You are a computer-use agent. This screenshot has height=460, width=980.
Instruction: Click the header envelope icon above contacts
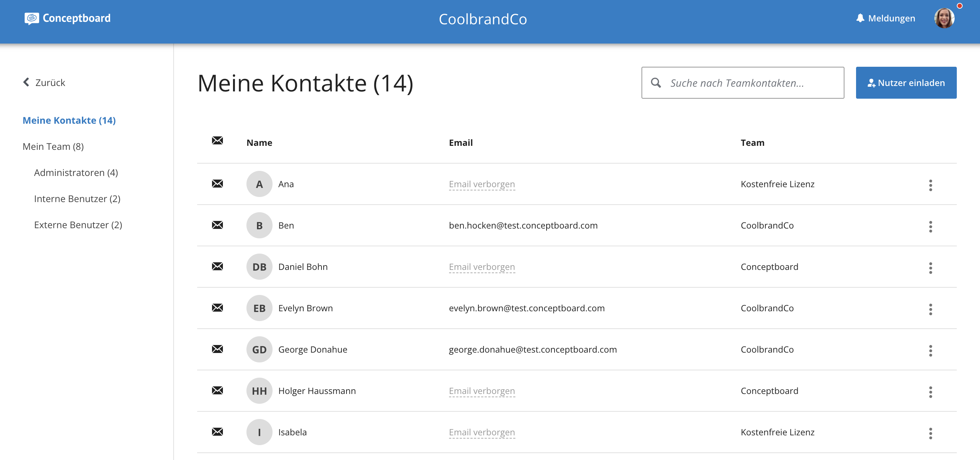coord(217,140)
